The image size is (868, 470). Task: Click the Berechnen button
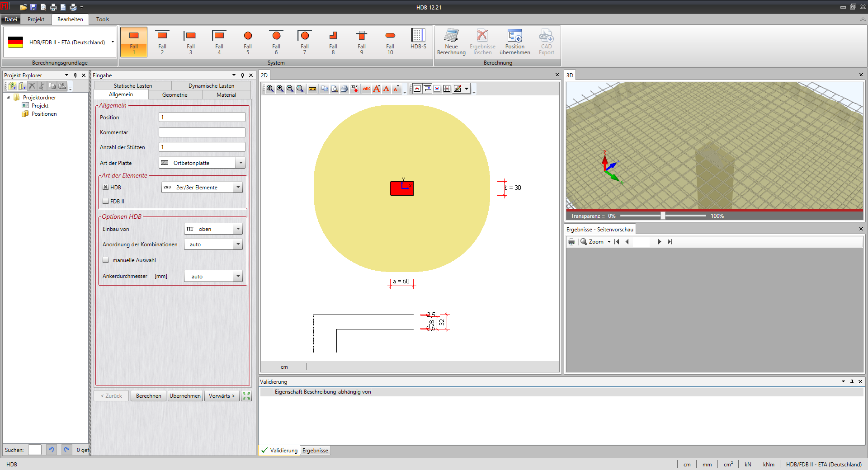148,396
